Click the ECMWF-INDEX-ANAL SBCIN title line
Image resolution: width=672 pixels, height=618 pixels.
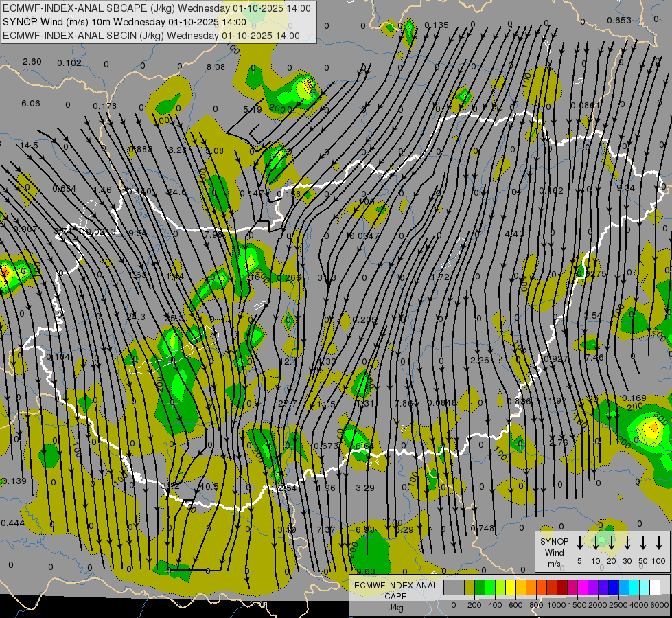tap(151, 35)
